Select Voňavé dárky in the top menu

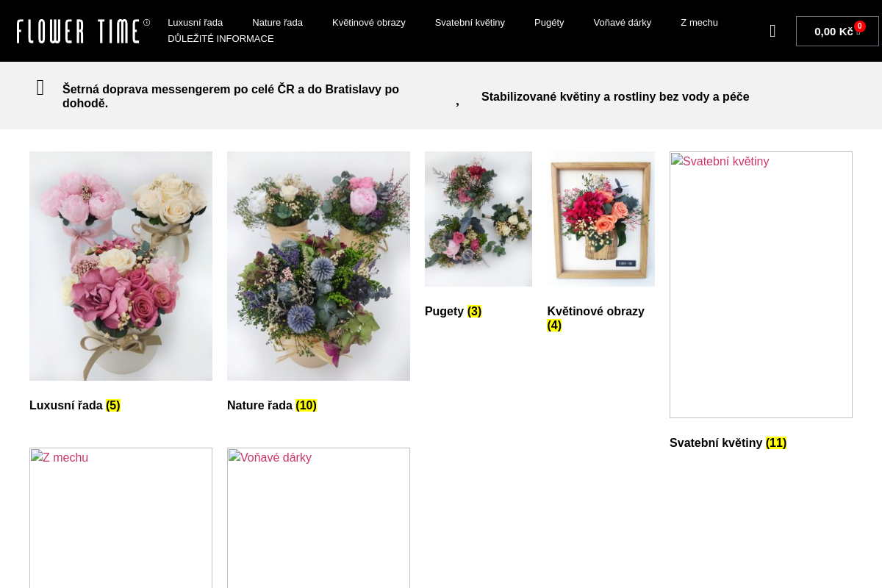(622, 22)
